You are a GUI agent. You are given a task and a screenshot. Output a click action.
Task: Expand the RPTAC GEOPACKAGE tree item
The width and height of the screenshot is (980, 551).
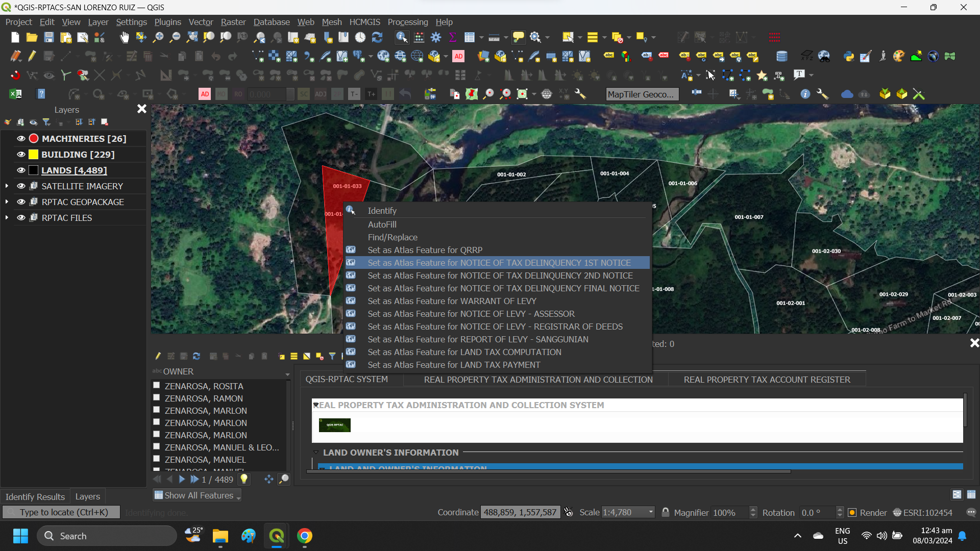(7, 202)
